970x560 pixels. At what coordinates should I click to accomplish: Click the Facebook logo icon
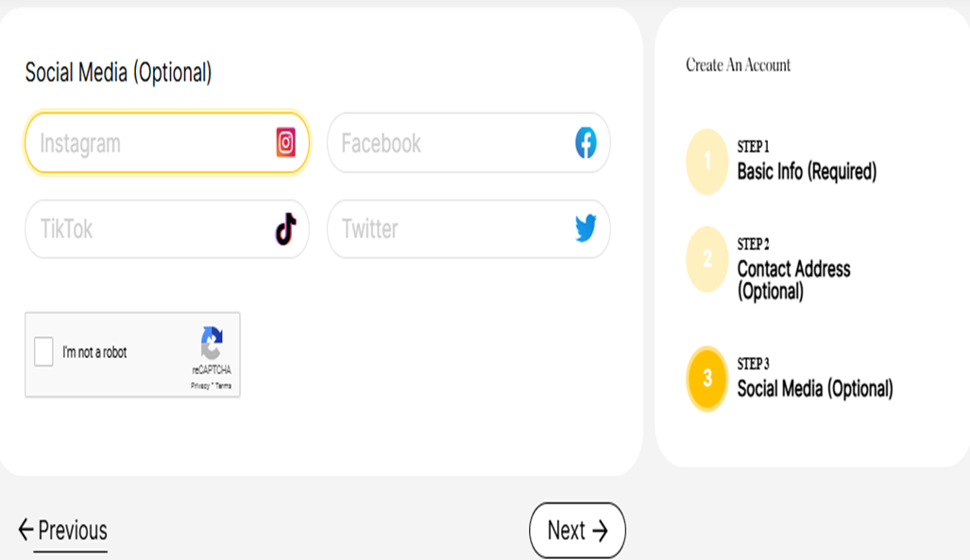(586, 143)
